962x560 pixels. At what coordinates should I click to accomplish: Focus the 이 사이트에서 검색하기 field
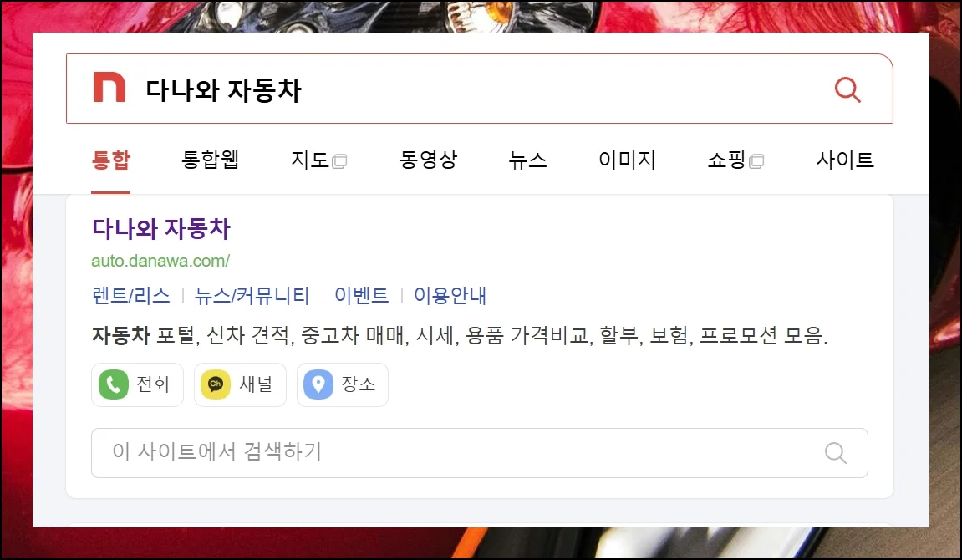pyautogui.click(x=479, y=453)
